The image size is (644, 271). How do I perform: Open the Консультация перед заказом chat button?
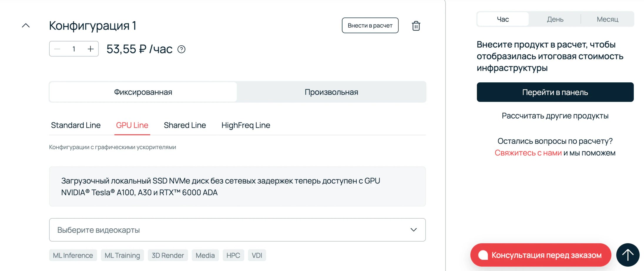pos(541,255)
